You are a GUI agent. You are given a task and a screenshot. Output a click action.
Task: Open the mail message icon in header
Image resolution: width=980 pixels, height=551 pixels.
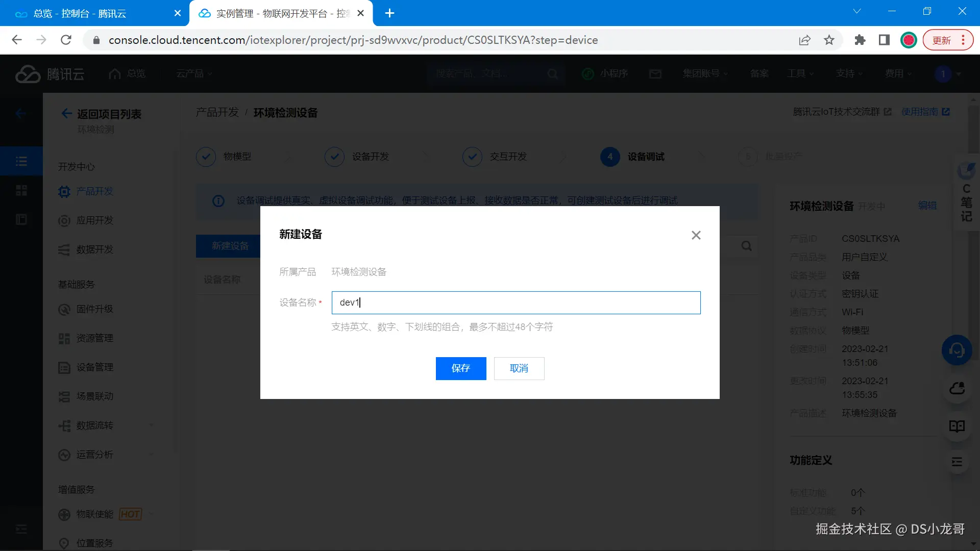click(x=655, y=74)
